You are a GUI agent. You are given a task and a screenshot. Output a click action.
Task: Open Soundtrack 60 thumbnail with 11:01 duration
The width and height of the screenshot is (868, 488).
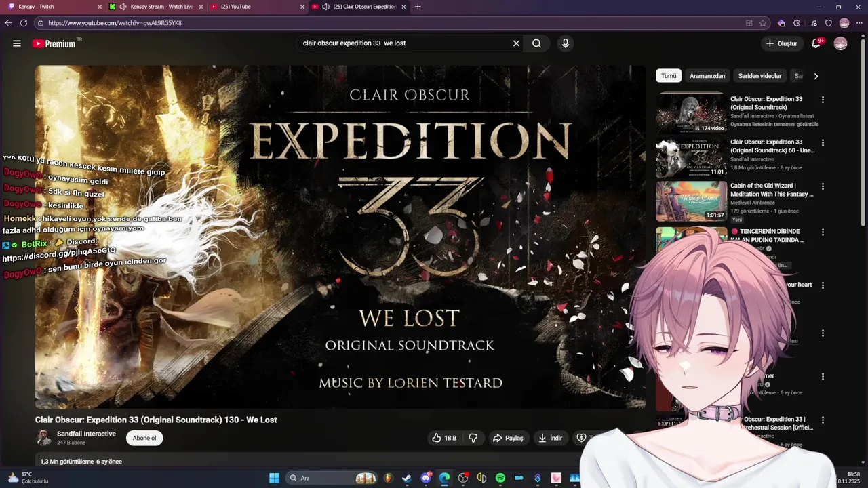pyautogui.click(x=691, y=157)
